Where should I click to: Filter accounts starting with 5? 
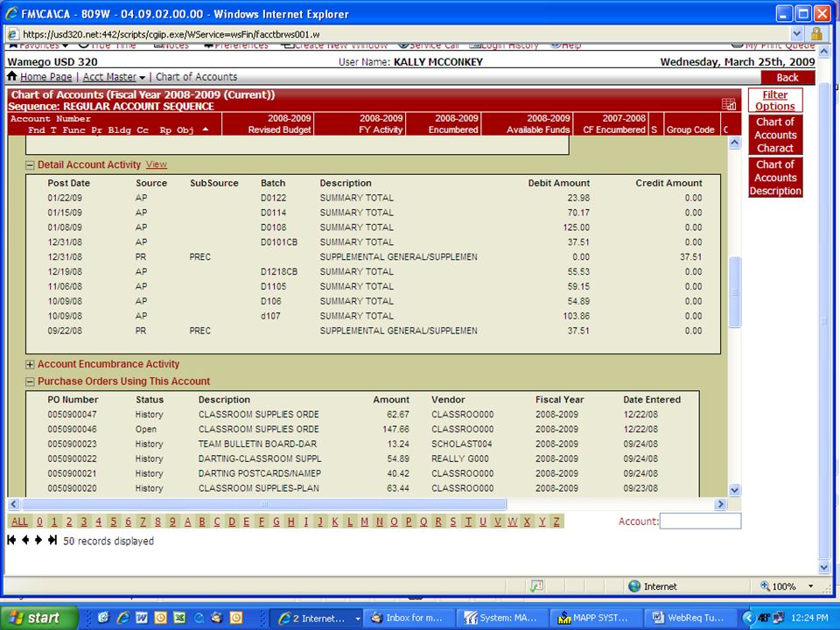[x=113, y=521]
